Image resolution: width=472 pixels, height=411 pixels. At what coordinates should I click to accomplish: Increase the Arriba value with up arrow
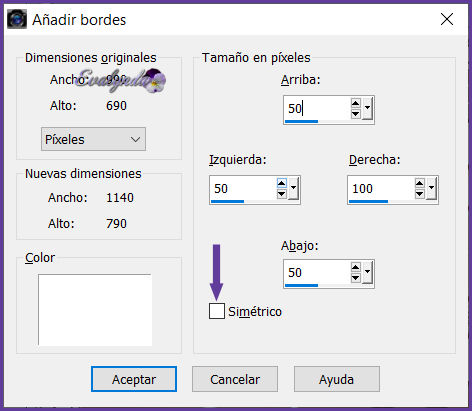[x=356, y=103]
